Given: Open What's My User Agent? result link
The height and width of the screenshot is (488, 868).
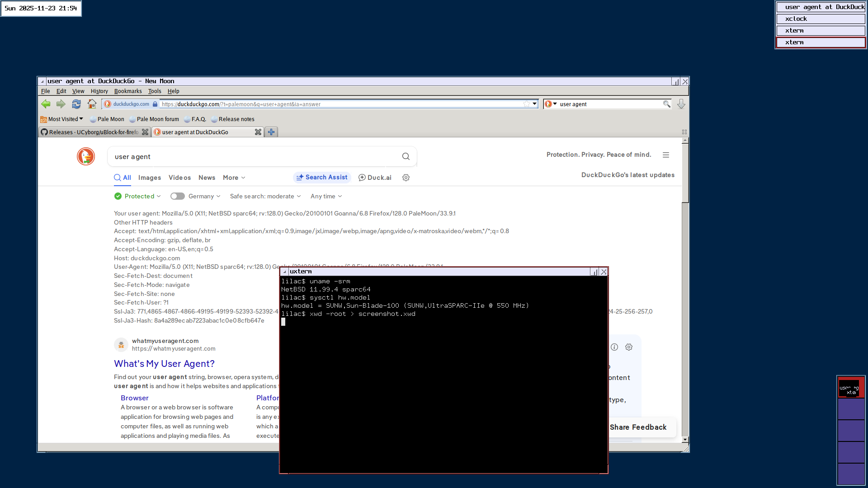Looking at the screenshot, I should click(164, 364).
